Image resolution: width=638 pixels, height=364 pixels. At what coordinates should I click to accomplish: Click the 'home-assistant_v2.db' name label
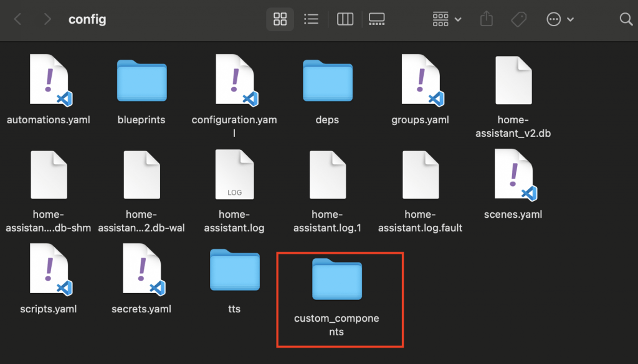pyautogui.click(x=513, y=126)
